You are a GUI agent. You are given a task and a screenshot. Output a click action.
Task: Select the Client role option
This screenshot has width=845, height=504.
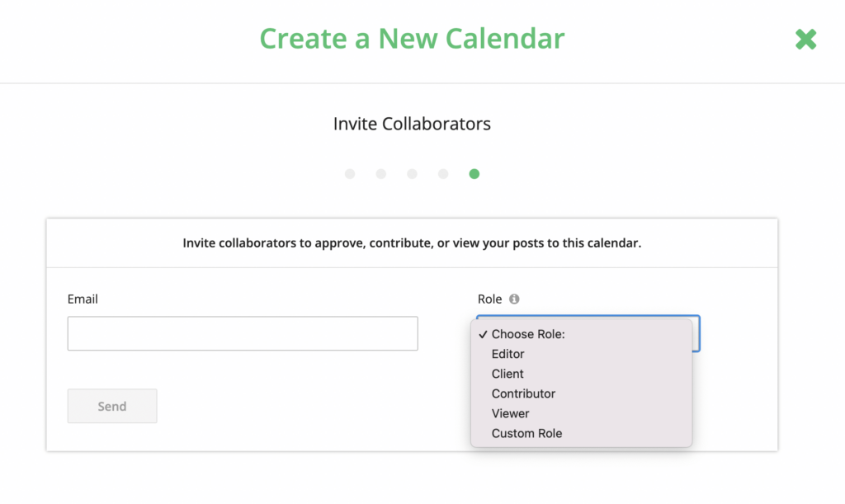(507, 374)
